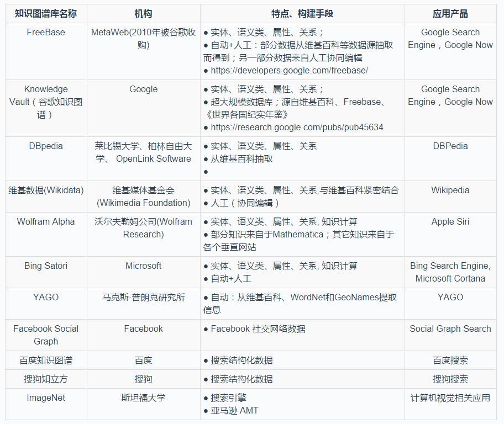
Task: Click the 搜狗 organization cell
Action: tap(143, 379)
